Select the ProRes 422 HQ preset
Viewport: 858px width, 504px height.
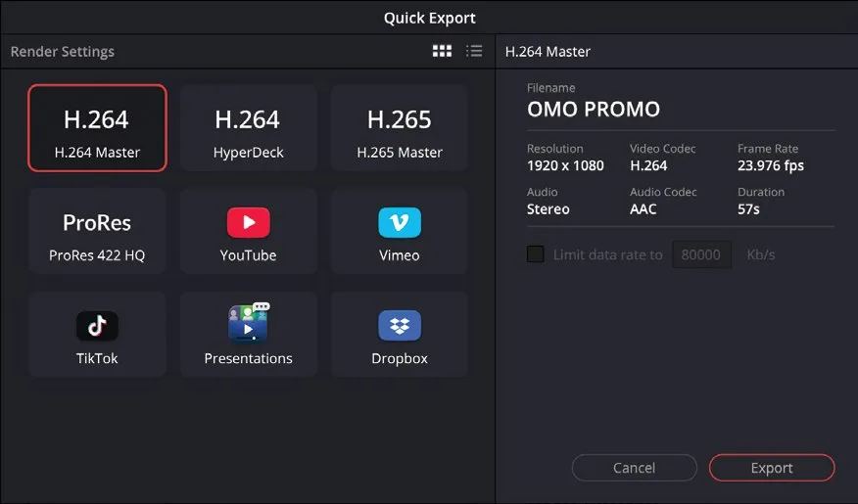[x=97, y=231]
